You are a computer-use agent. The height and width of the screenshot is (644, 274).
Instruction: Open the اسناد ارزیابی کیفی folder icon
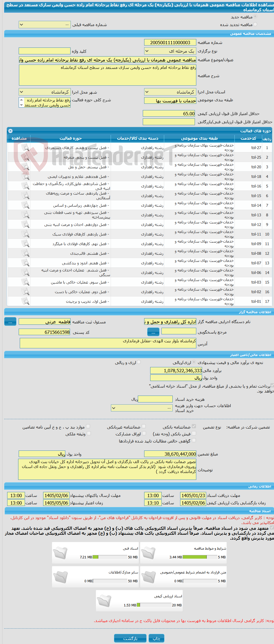pos(104,601)
